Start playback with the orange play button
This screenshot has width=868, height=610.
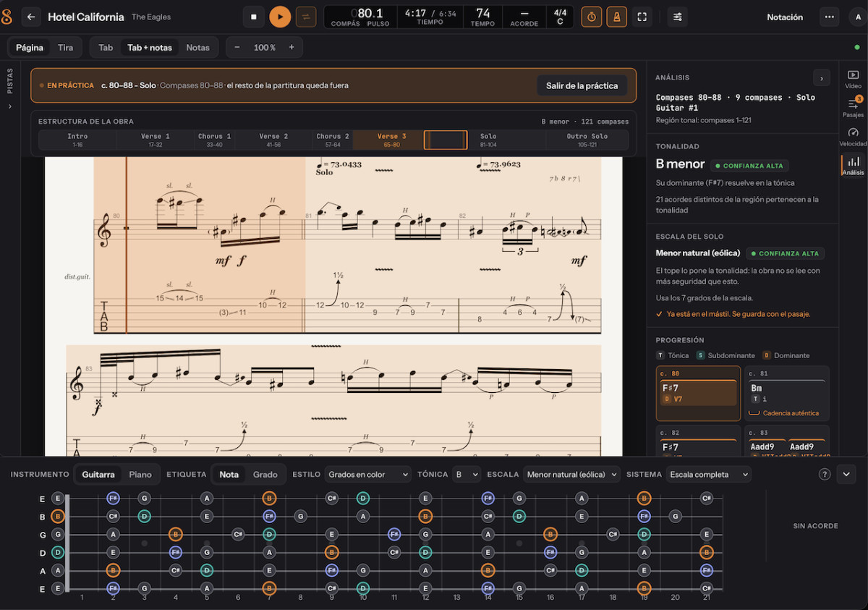tap(280, 17)
